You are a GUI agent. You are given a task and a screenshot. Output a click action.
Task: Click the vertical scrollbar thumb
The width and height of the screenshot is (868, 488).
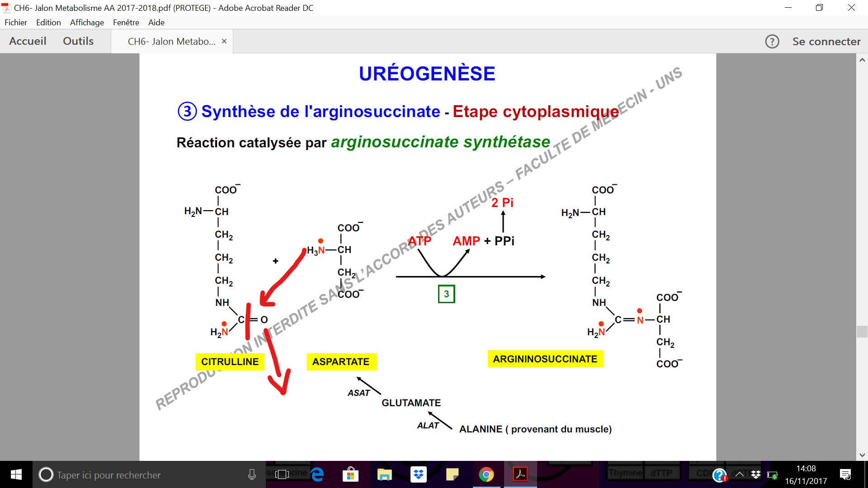862,331
